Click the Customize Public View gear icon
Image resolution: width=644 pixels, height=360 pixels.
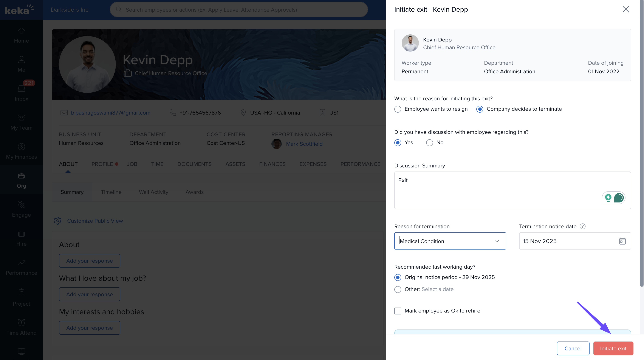[x=57, y=221]
